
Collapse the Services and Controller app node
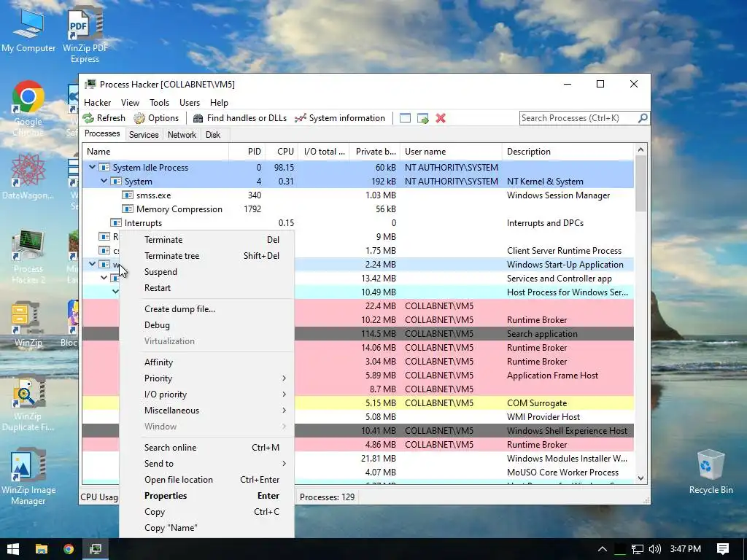(104, 278)
